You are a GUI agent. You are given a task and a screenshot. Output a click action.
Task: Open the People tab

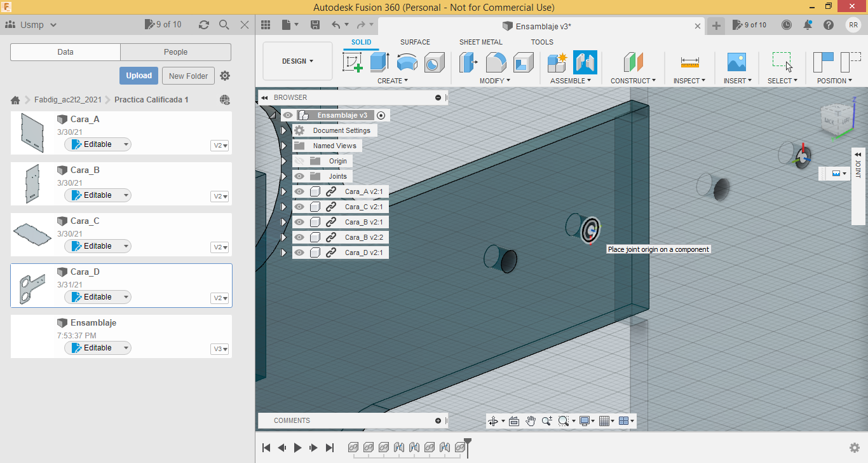point(175,52)
